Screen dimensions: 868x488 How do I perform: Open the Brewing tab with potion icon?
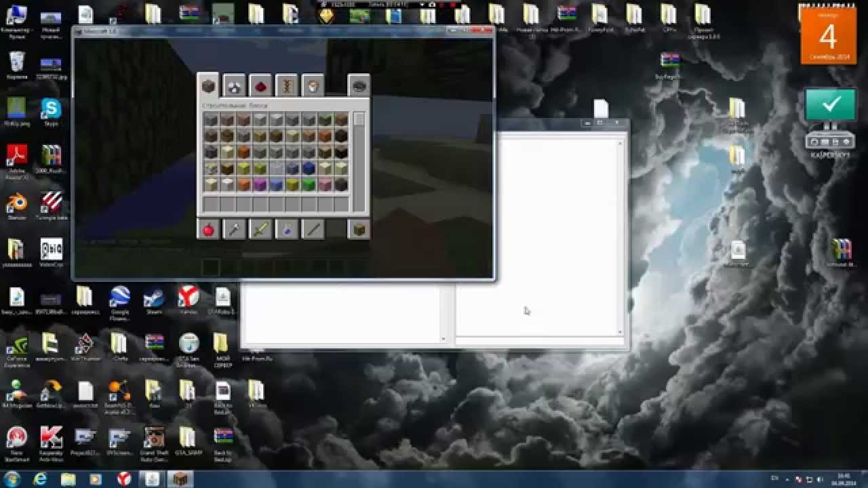[x=287, y=230]
